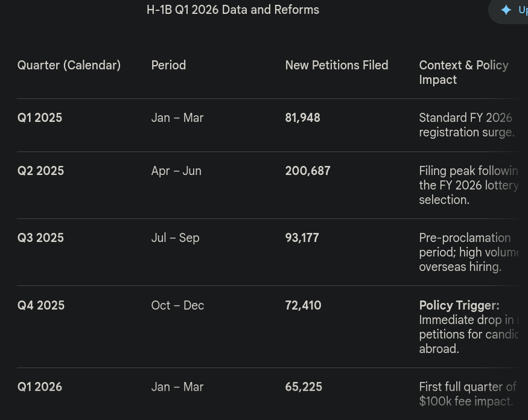Click the Context & Policy Impact header

[x=463, y=72]
